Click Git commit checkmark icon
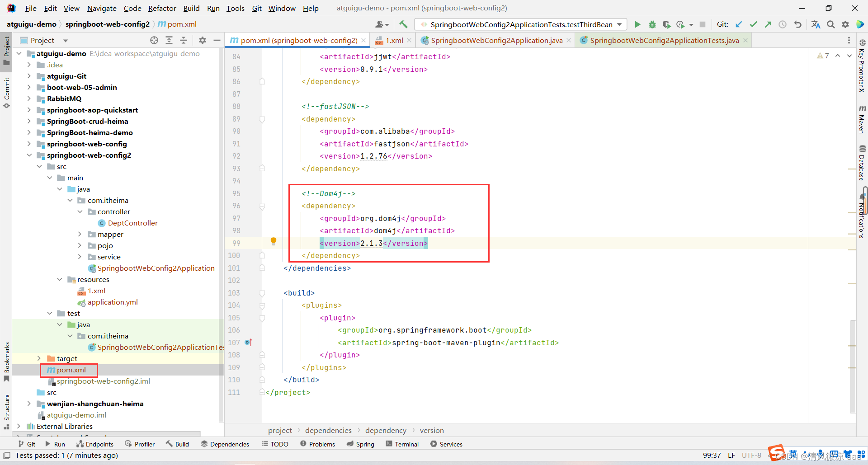This screenshot has height=465, width=868. (x=753, y=24)
